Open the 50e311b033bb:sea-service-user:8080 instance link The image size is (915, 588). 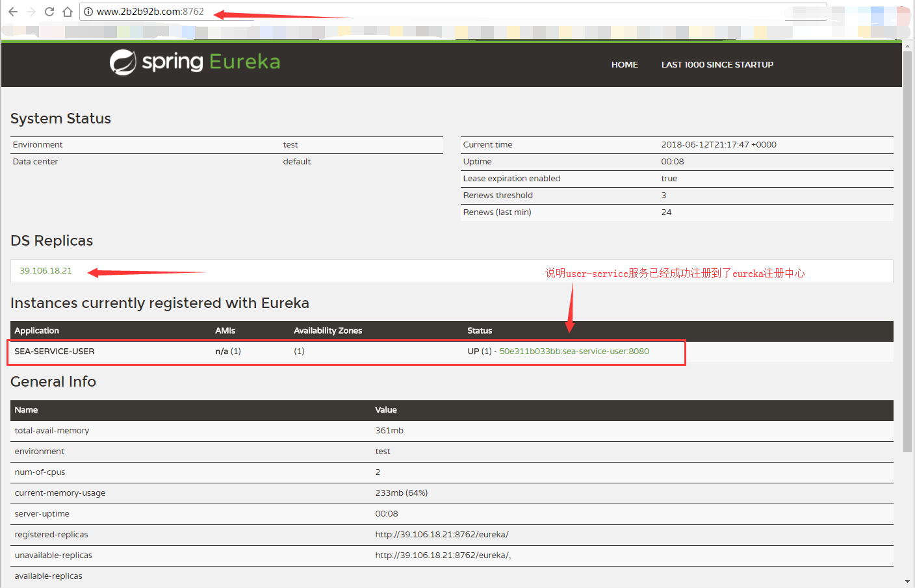point(574,352)
